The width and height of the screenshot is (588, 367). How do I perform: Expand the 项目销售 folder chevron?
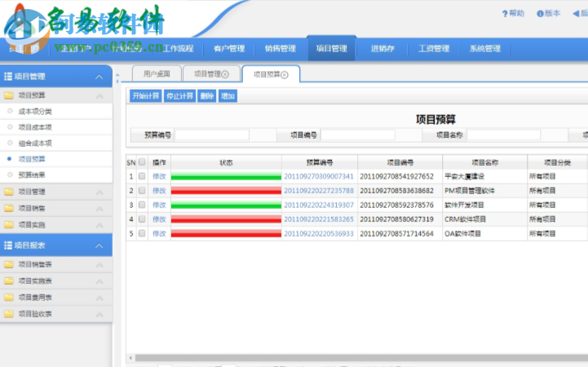[99, 209]
